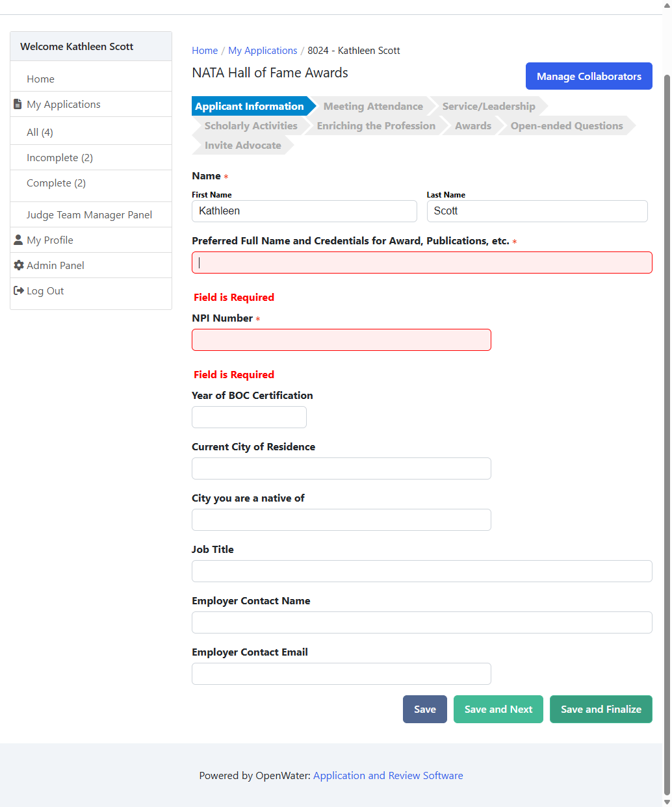Click the Preferred Full Name and Credentials field

(x=422, y=263)
